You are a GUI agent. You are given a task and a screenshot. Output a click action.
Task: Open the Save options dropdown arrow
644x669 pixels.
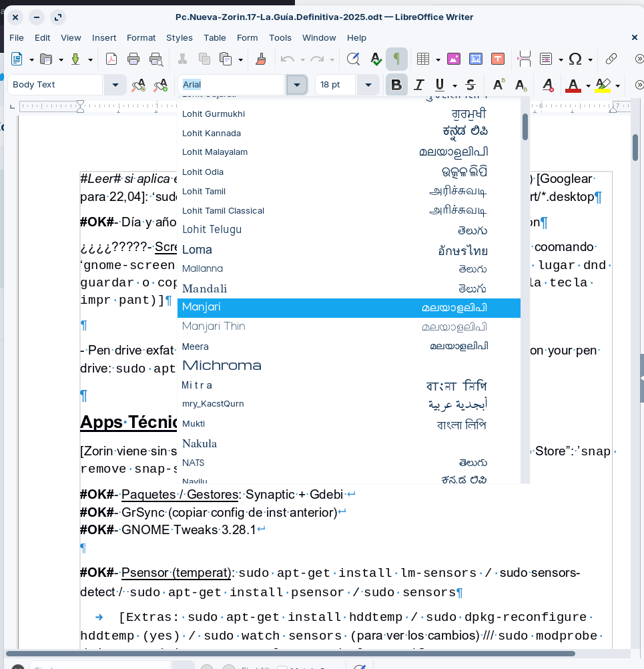click(x=90, y=59)
